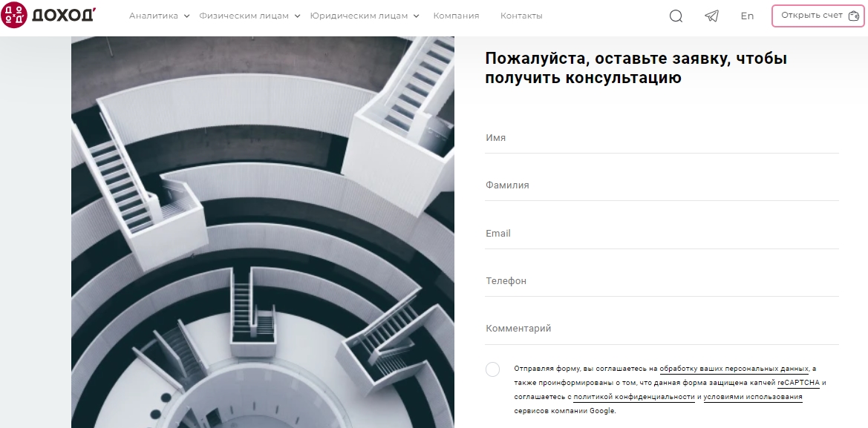Open the search magnifier icon
Image resolution: width=868 pixels, height=428 pixels.
pyautogui.click(x=676, y=16)
